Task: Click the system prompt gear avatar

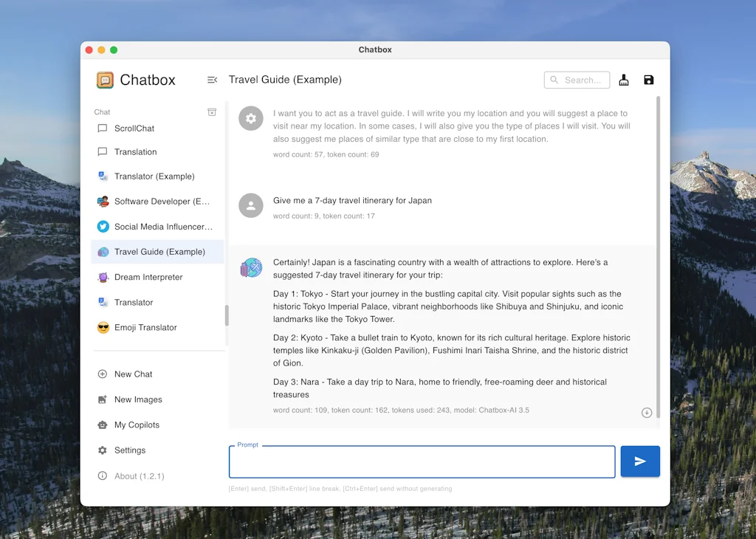Action: (251, 118)
